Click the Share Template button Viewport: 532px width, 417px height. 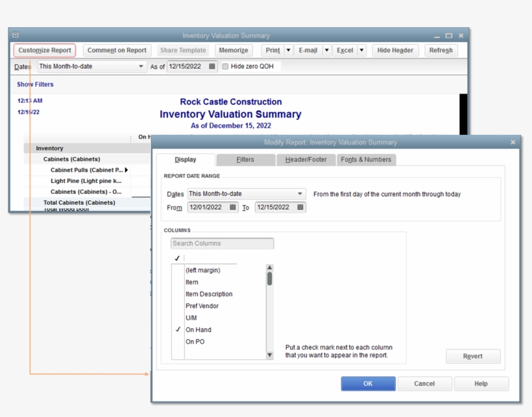183,50
